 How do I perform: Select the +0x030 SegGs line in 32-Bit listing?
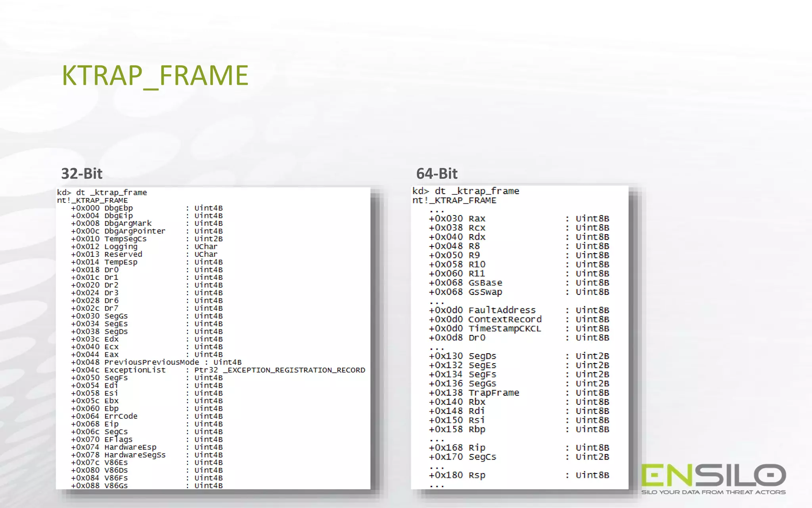pyautogui.click(x=147, y=316)
